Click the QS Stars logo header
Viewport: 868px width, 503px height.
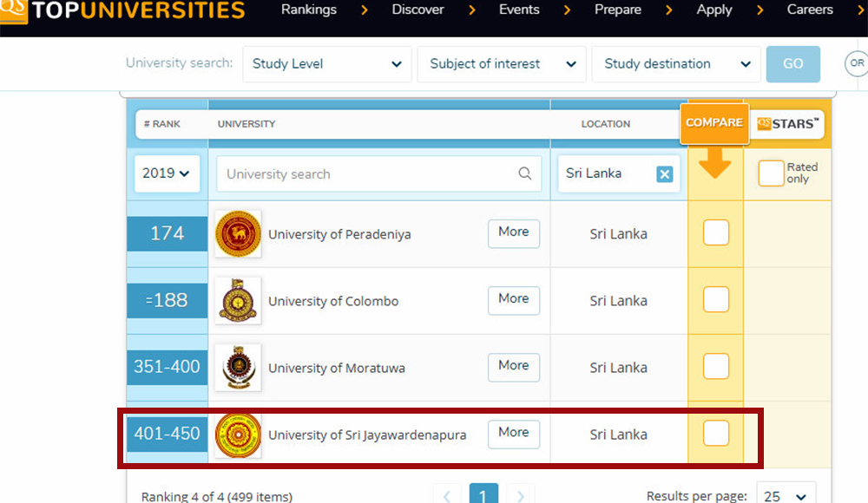(x=786, y=123)
